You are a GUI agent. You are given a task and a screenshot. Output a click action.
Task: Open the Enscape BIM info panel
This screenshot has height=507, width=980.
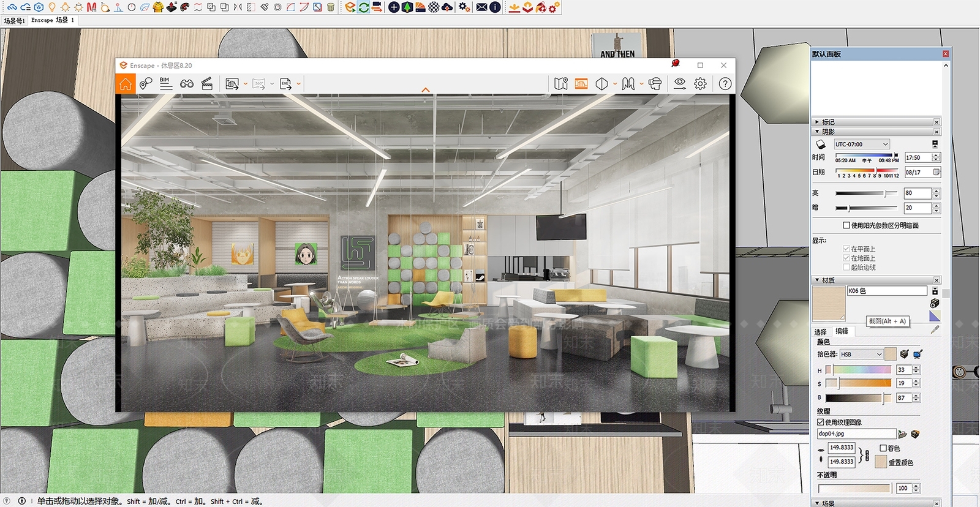point(165,84)
